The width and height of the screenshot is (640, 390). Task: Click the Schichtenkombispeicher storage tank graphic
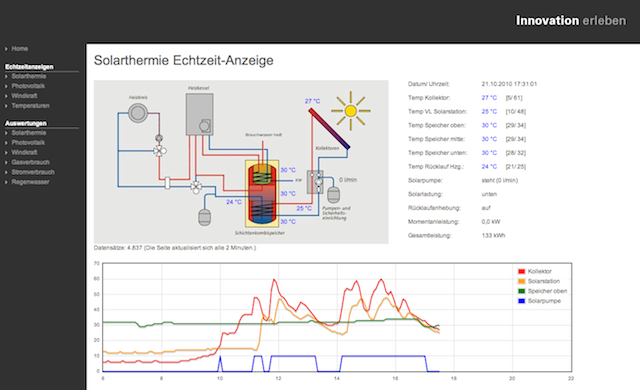(x=262, y=193)
